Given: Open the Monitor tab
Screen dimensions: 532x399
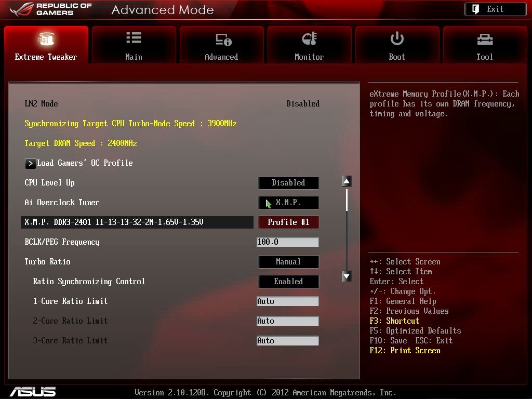Looking at the screenshot, I should pyautogui.click(x=309, y=45).
